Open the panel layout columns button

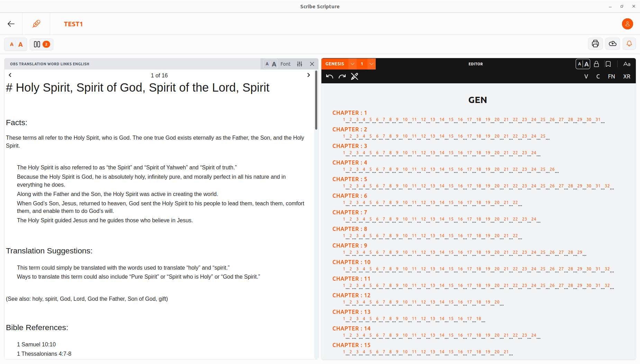pyautogui.click(x=41, y=44)
